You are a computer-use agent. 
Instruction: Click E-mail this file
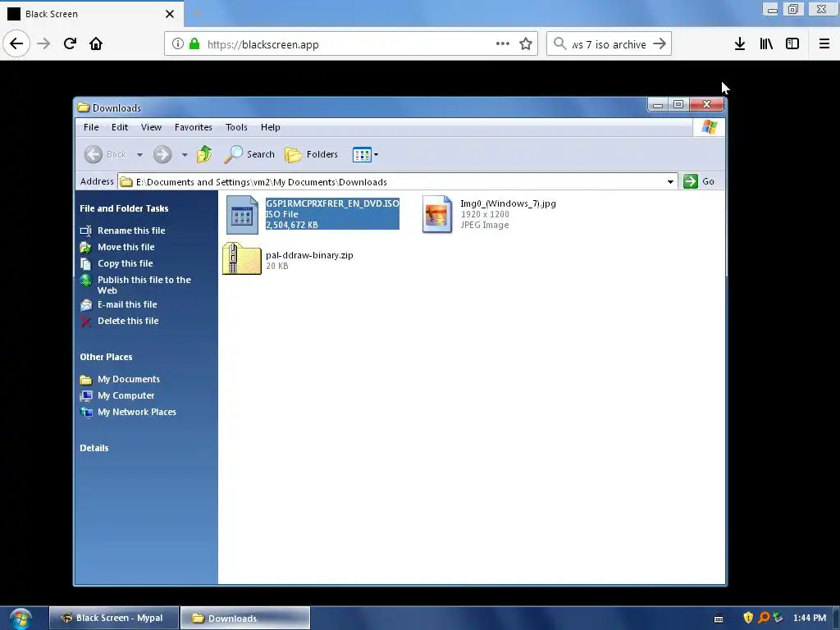point(127,304)
